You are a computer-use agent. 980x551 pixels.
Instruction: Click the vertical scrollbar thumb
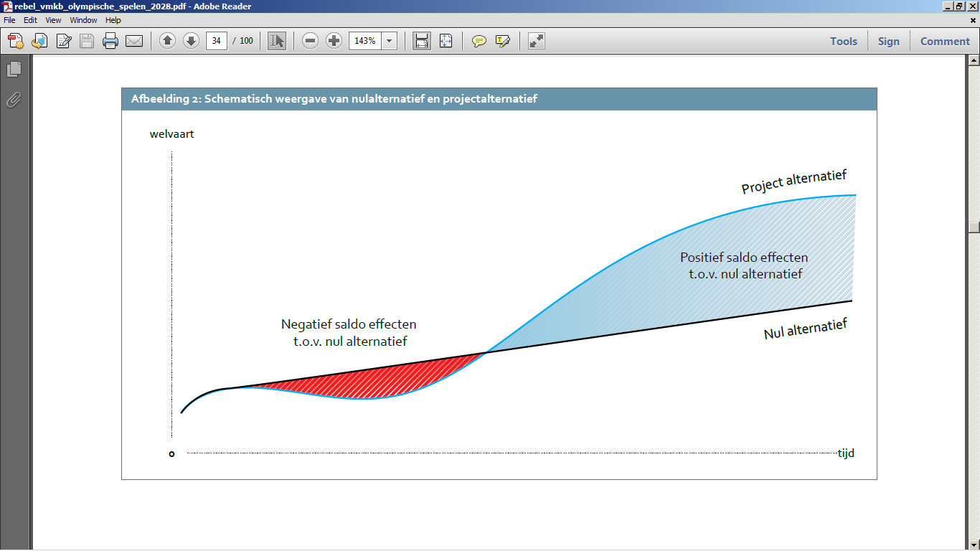point(974,228)
